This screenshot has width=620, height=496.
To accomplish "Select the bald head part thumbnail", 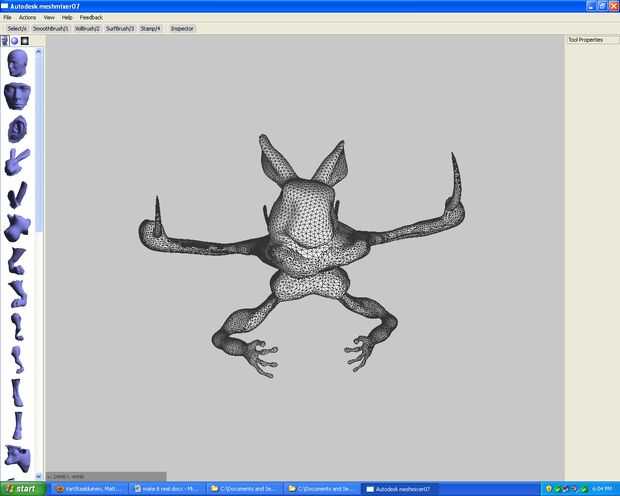I will pos(17,63).
